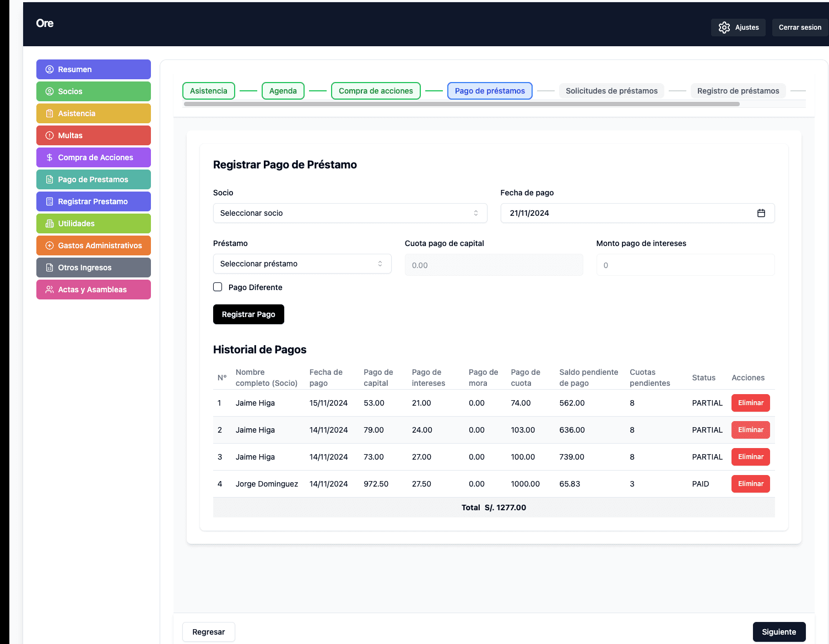Delete payment of 15/11/2024 with Eliminar
This screenshot has width=829, height=644.
pos(751,403)
